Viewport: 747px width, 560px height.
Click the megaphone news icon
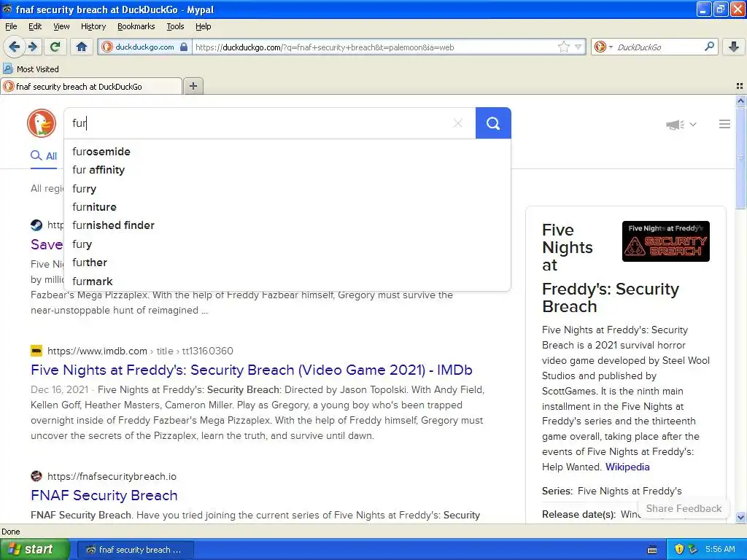tap(675, 125)
